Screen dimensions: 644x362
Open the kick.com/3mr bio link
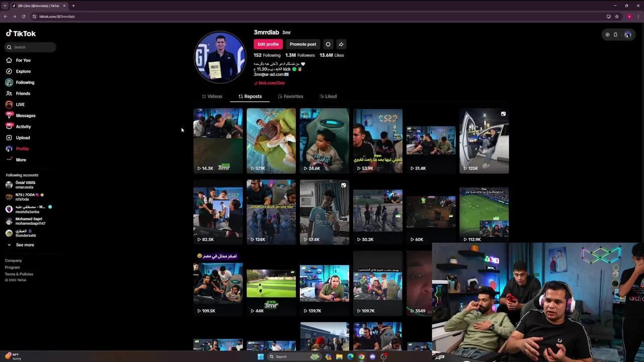pyautogui.click(x=270, y=83)
